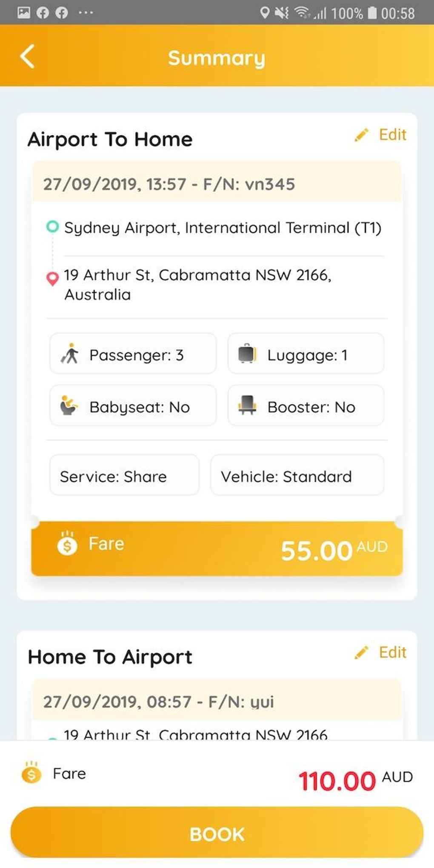Tap the red drop-off location pin
Screen dimensions: 434x868
click(52, 279)
